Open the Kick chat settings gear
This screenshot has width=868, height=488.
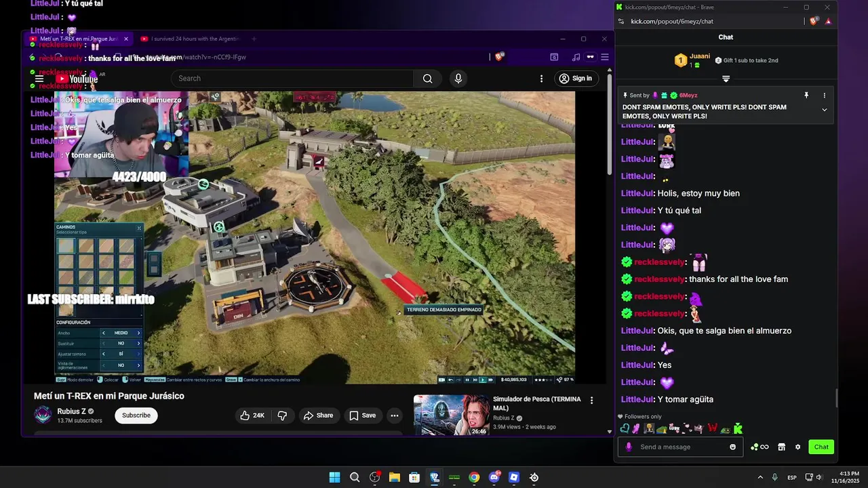[797, 447]
